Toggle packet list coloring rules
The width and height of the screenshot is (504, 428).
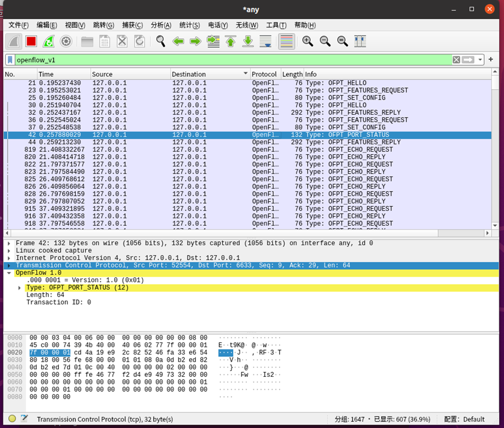tap(286, 41)
